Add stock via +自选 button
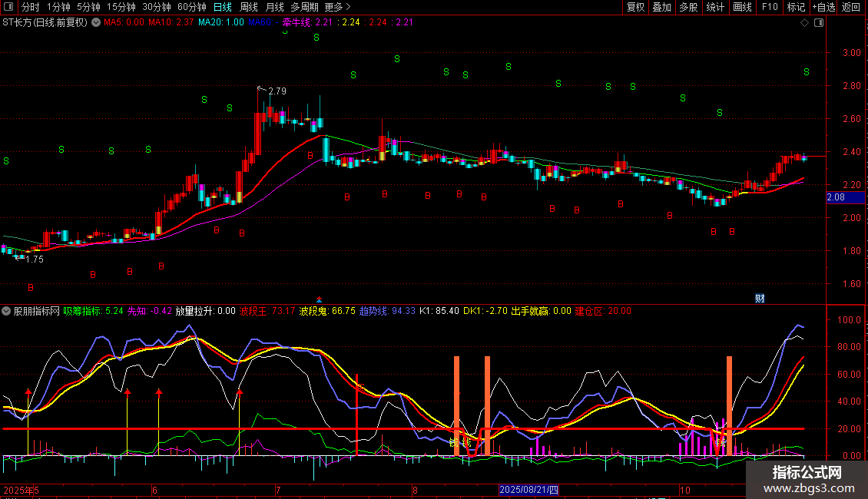Screen dimensions: 868x499 (823, 7)
